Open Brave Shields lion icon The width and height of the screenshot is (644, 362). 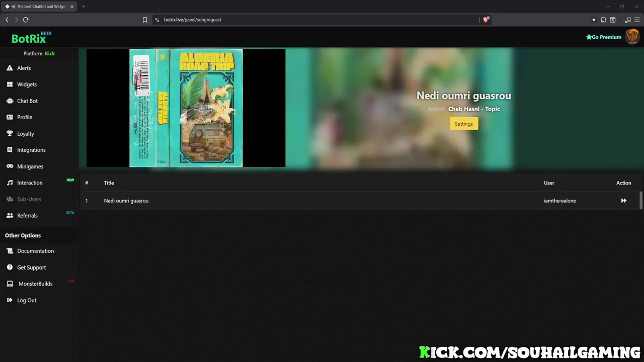[486, 20]
